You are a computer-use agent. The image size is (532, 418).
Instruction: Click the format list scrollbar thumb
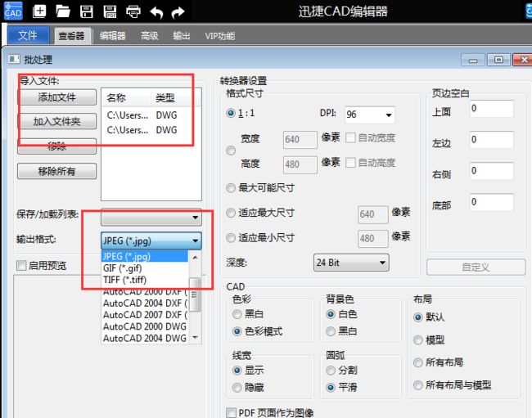(x=195, y=295)
